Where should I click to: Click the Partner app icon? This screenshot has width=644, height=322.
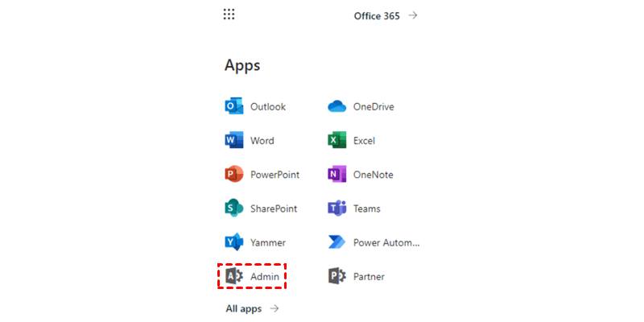point(337,276)
